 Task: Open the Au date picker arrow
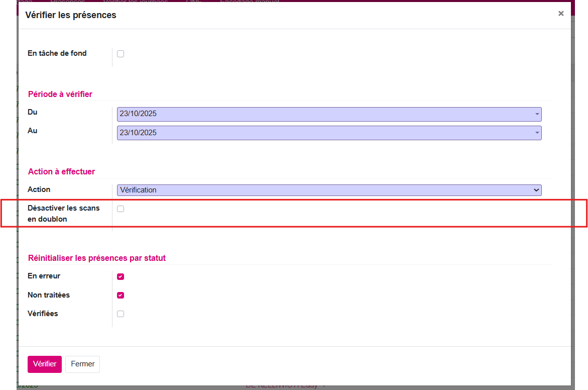point(537,133)
